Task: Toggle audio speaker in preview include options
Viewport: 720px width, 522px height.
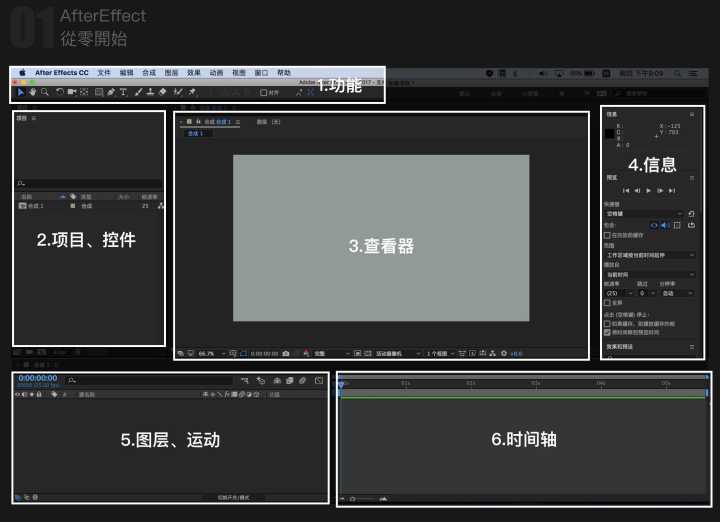Action: pyautogui.click(x=664, y=225)
